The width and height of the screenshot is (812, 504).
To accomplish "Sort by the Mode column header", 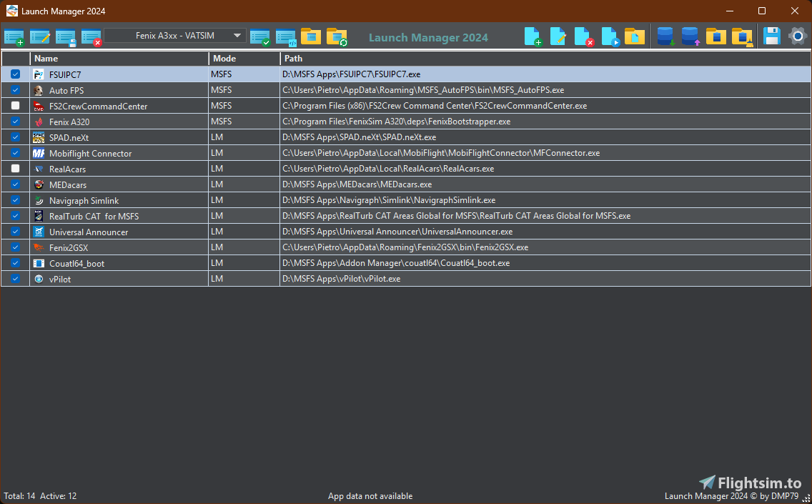I will coord(244,59).
